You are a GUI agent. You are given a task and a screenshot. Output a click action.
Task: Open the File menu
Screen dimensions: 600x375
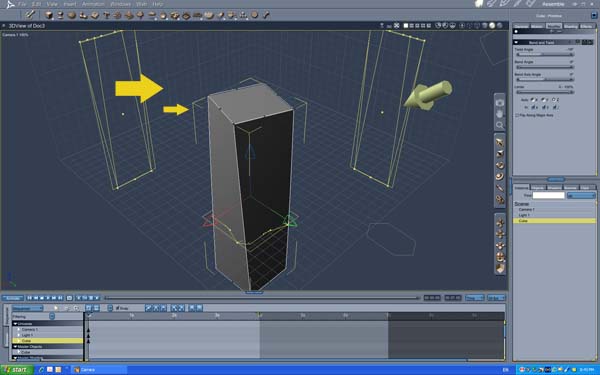[x=22, y=4]
